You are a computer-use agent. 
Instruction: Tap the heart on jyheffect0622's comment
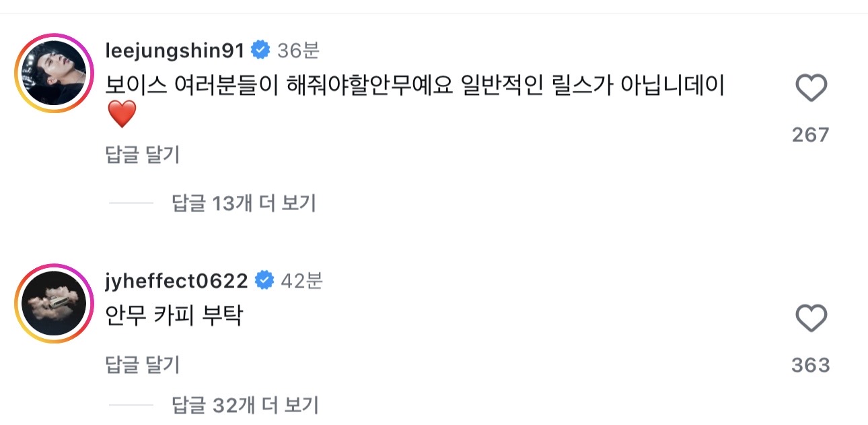point(810,318)
